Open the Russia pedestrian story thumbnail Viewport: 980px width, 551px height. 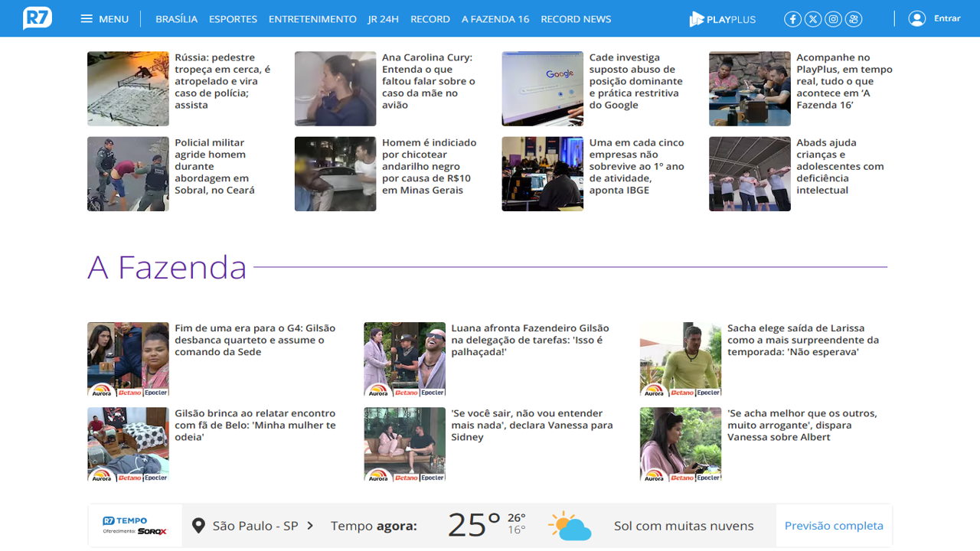pos(128,89)
